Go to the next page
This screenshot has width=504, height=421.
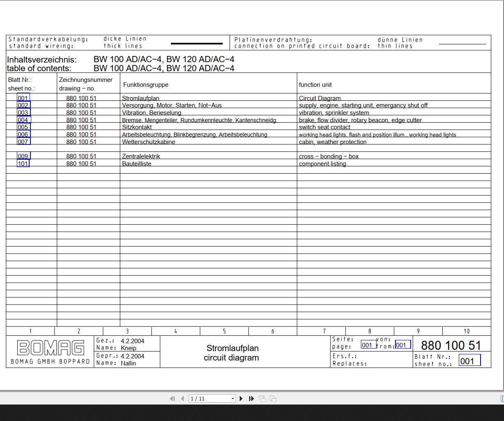click(x=241, y=398)
